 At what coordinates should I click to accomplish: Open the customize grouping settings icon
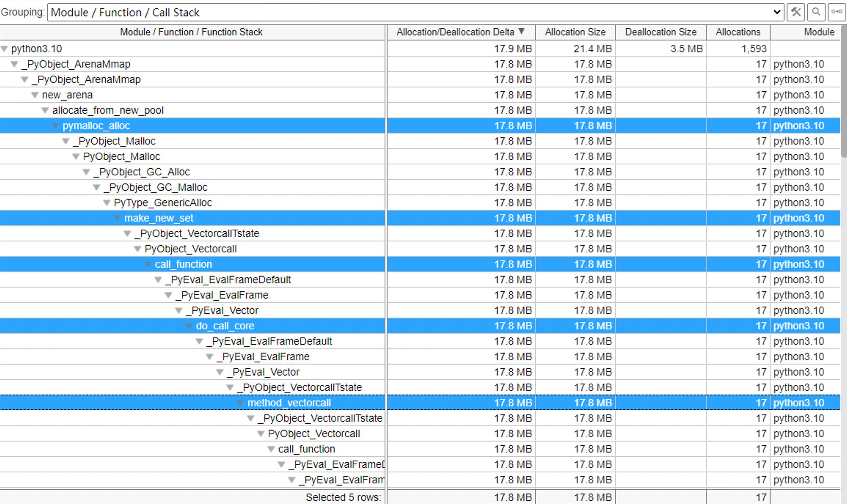pyautogui.click(x=796, y=12)
